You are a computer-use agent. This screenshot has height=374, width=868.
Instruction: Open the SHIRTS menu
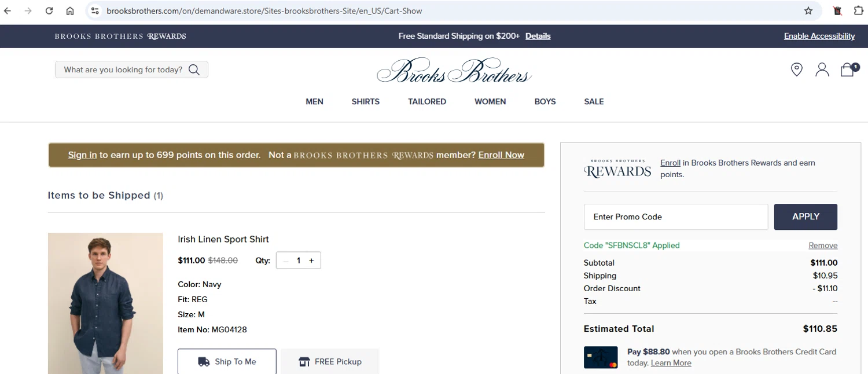point(366,102)
